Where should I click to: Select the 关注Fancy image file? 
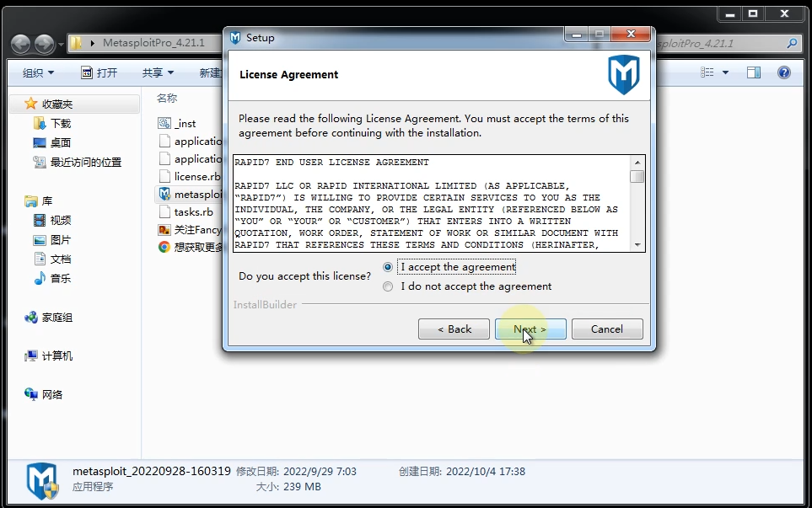(x=198, y=230)
